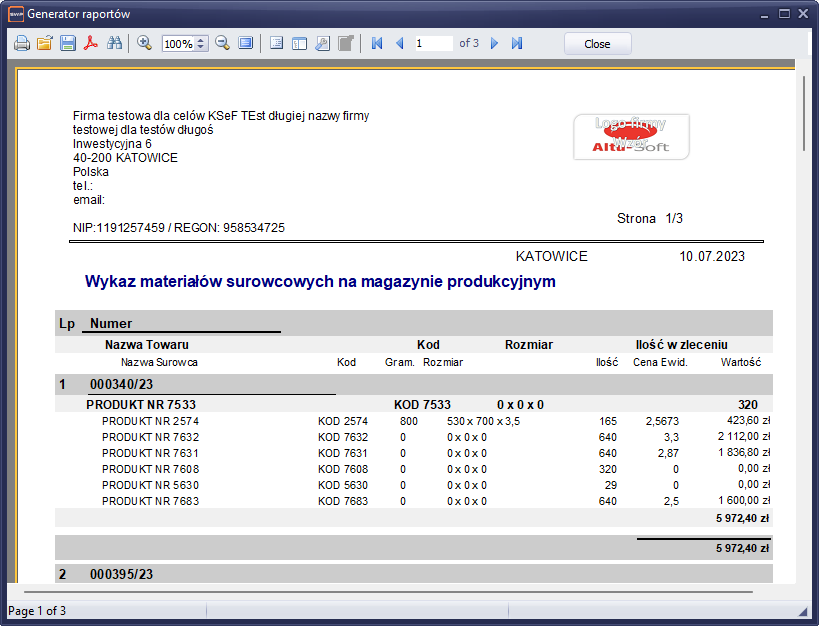Open a report file with folder icon
The height and width of the screenshot is (626, 819).
pyautogui.click(x=44, y=44)
